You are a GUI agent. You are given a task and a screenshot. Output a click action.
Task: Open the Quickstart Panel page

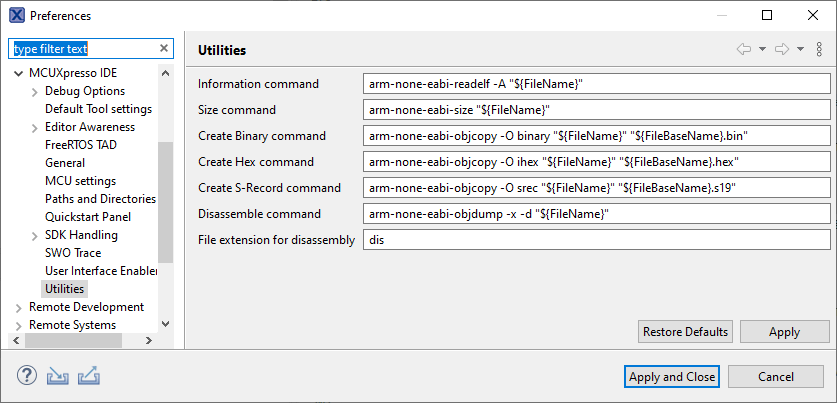click(x=88, y=217)
